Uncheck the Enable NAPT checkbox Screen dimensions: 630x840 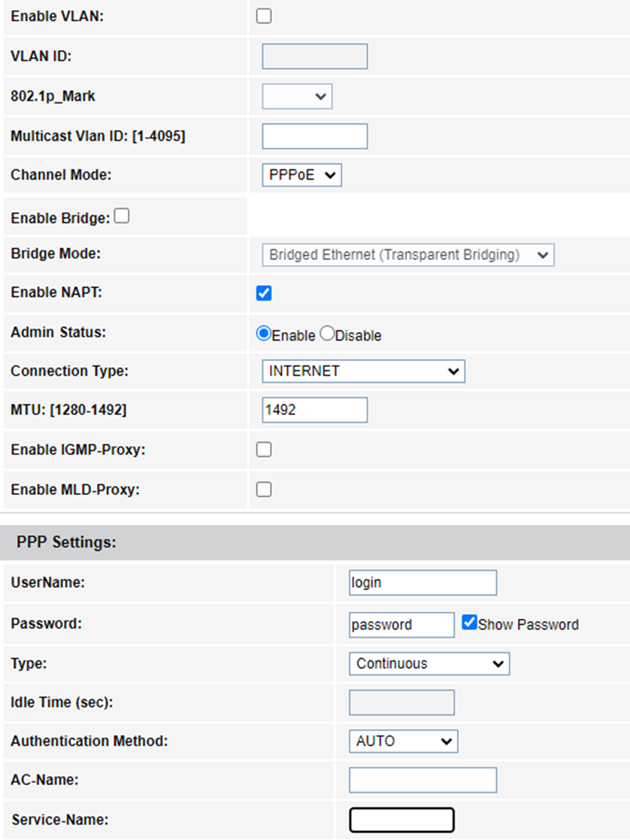click(264, 293)
